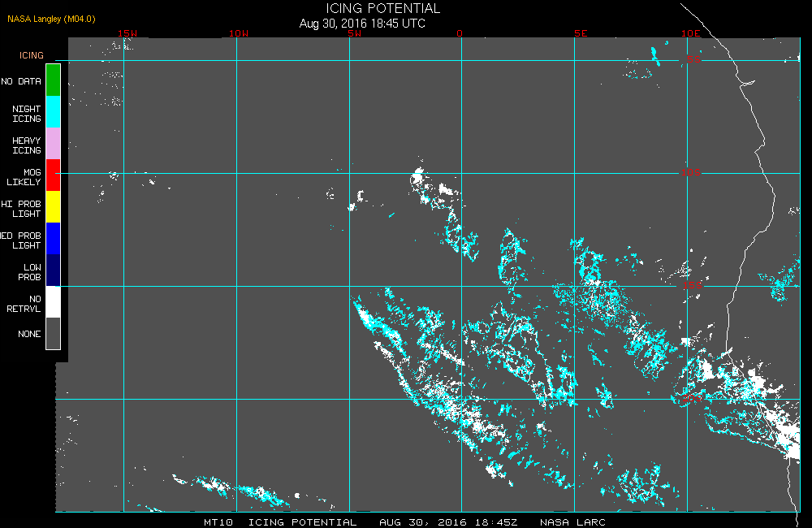This screenshot has height=528, width=812.
Task: Click the 5E longitude label
Action: click(581, 33)
